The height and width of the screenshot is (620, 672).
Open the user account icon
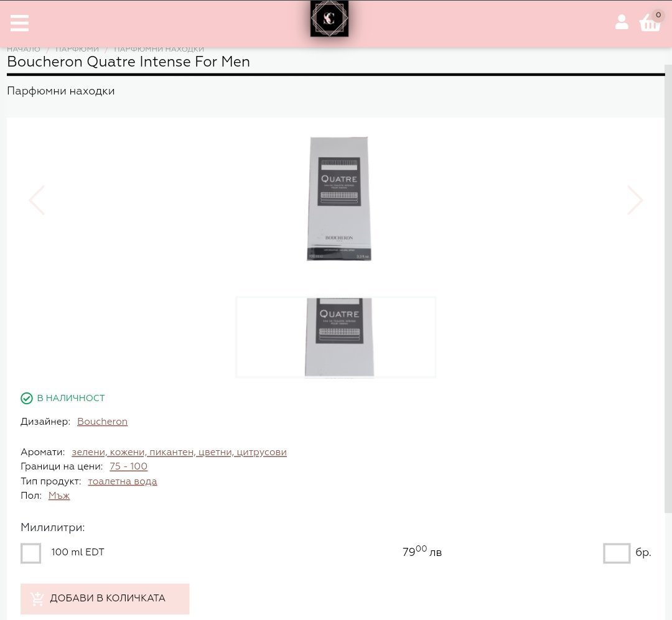(621, 22)
